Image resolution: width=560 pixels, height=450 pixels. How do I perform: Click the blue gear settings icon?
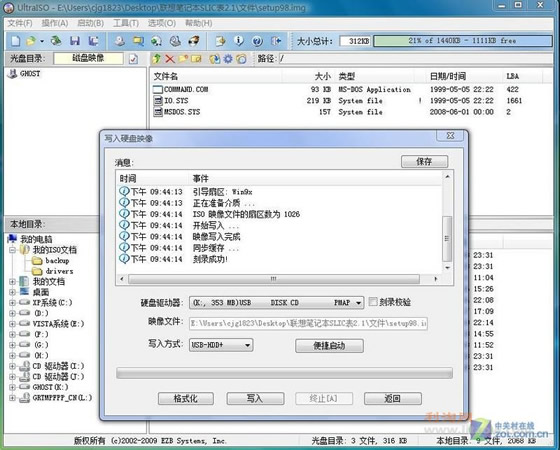click(228, 59)
